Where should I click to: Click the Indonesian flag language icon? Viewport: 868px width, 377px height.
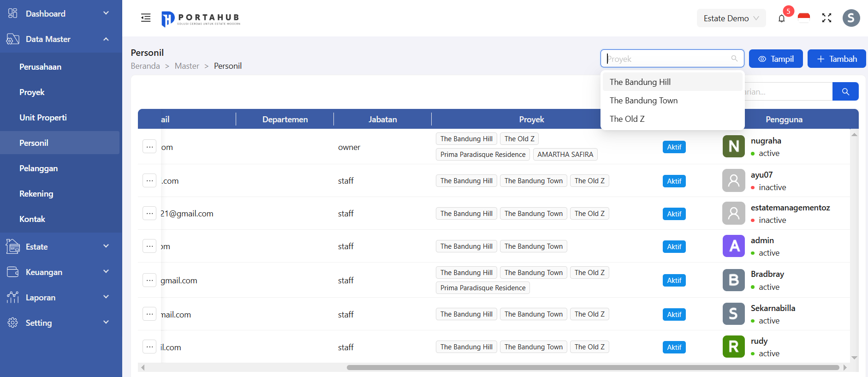[804, 18]
